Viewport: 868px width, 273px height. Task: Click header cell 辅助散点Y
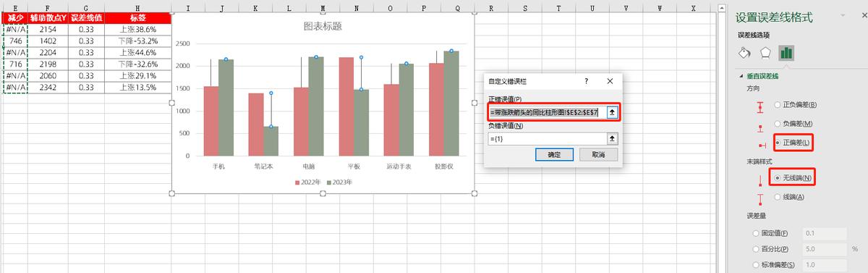pos(48,18)
